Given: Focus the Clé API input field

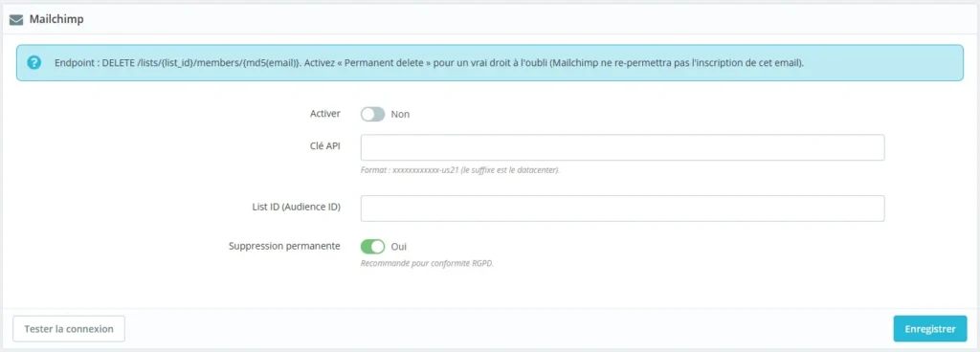Looking at the screenshot, I should click(x=622, y=147).
